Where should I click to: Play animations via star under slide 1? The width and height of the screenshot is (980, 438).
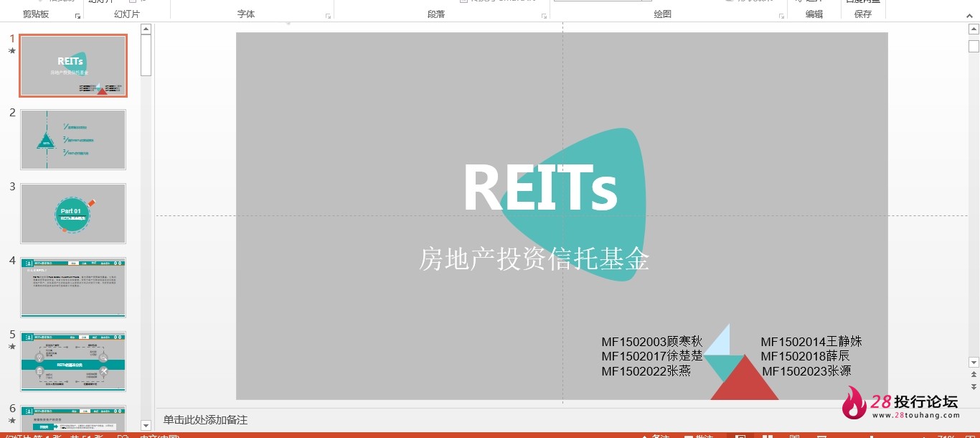pyautogui.click(x=12, y=51)
